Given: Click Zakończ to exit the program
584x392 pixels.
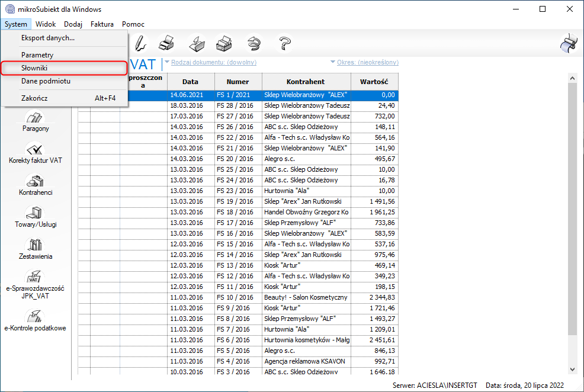Looking at the screenshot, I should coord(34,98).
